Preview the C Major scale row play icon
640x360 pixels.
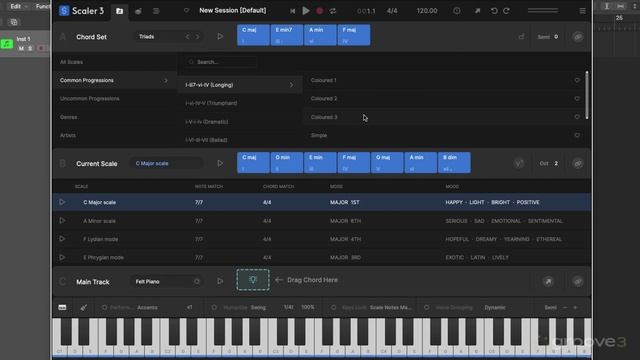[62, 202]
